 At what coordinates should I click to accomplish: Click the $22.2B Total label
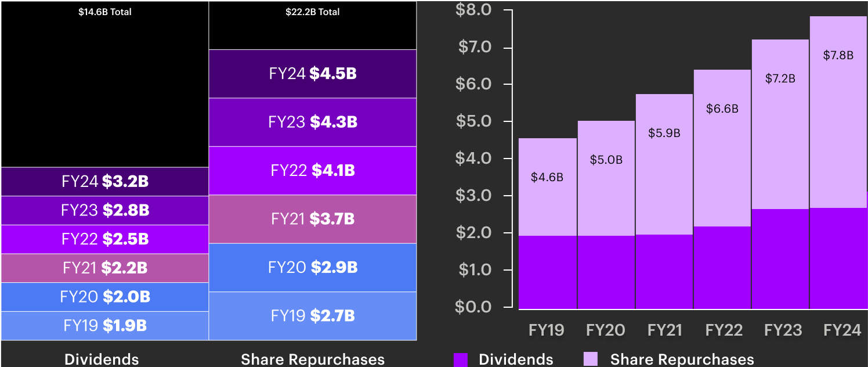(x=313, y=12)
